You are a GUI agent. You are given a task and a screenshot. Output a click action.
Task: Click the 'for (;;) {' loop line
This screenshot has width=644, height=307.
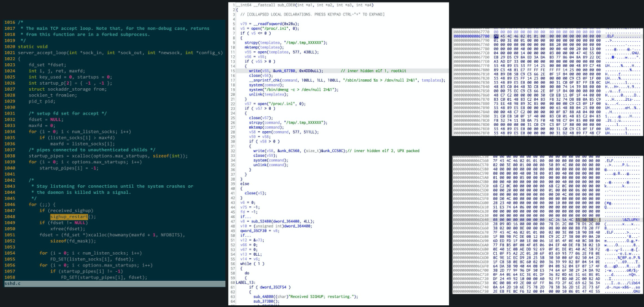click(42, 204)
